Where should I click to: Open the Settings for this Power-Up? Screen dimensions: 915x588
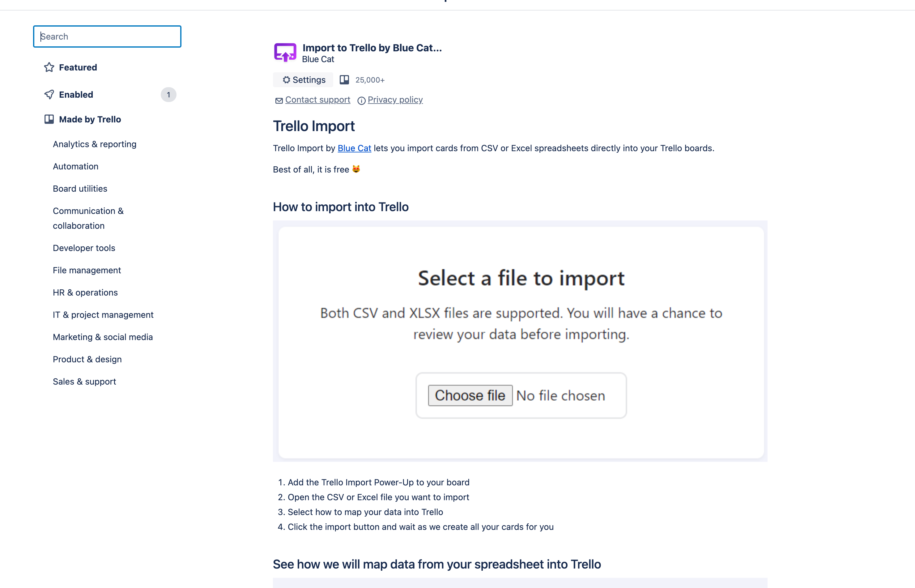pos(303,80)
